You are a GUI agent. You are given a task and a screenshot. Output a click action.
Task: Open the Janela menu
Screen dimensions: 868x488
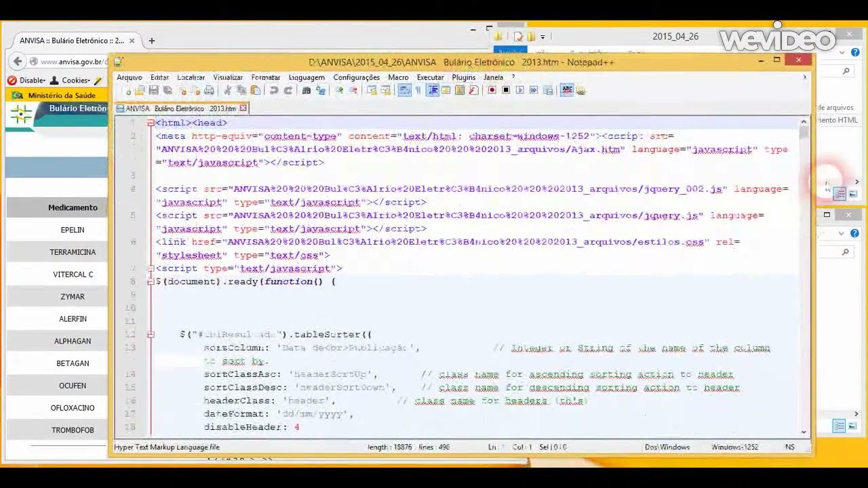pos(493,77)
